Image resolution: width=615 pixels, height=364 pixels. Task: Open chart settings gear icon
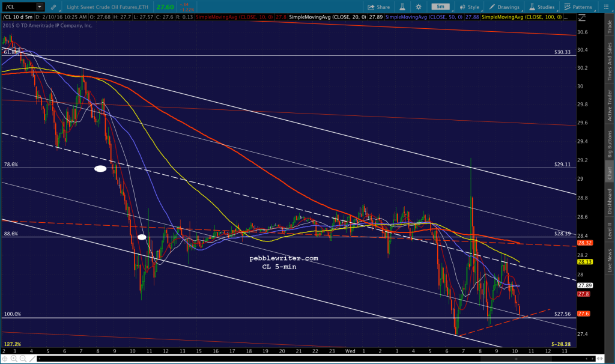tap(419, 7)
